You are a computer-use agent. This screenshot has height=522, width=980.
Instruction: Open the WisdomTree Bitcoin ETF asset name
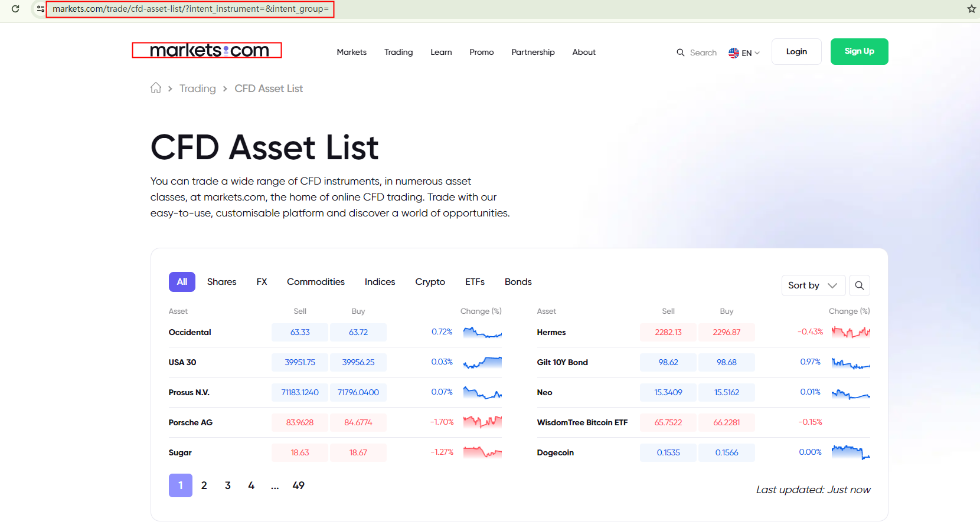[x=582, y=422]
